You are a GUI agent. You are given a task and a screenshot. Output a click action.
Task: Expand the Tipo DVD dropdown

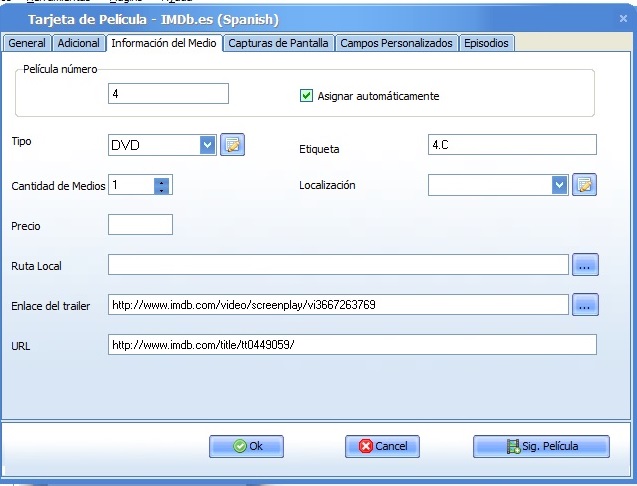[x=208, y=145]
